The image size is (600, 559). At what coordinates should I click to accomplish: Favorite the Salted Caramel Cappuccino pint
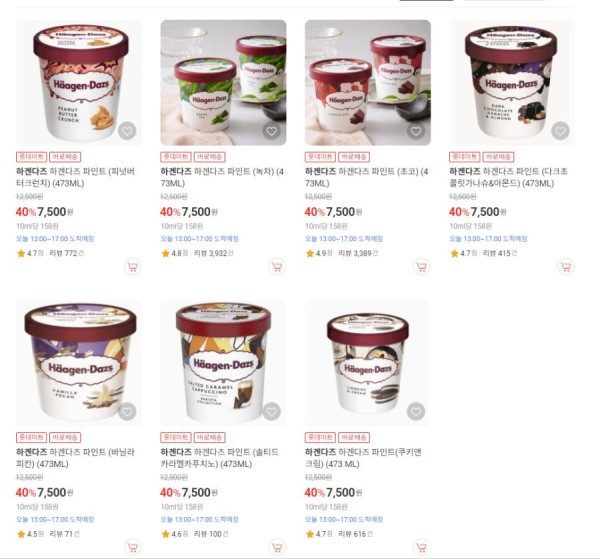coord(271,412)
